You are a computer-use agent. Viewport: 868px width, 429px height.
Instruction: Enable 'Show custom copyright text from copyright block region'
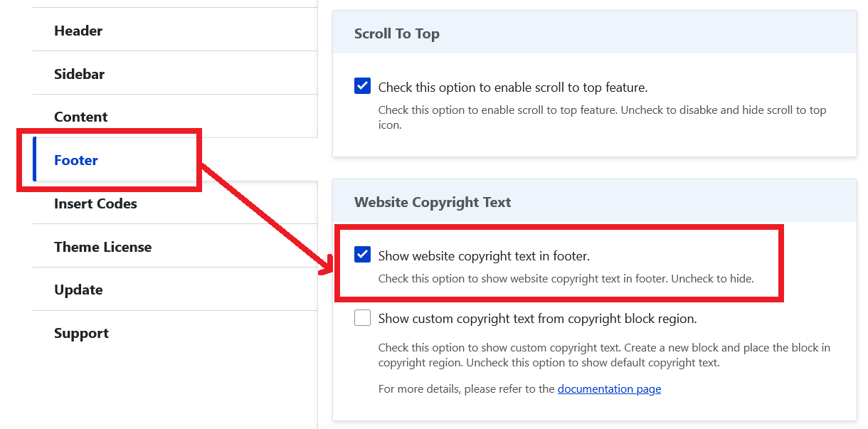click(x=362, y=317)
